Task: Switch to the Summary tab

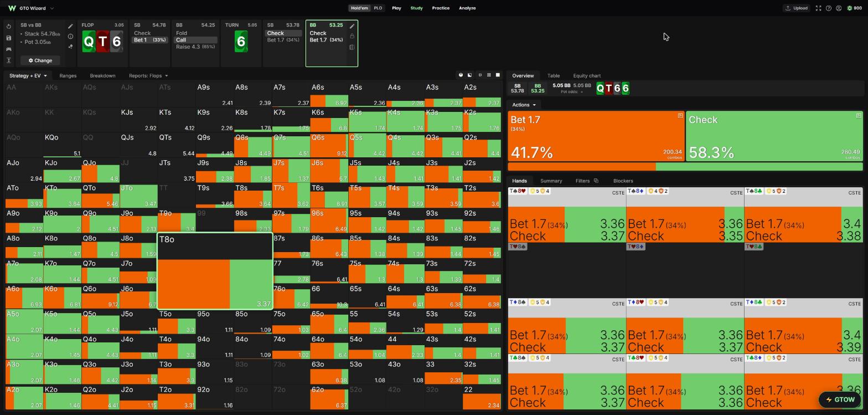Action: [x=551, y=181]
